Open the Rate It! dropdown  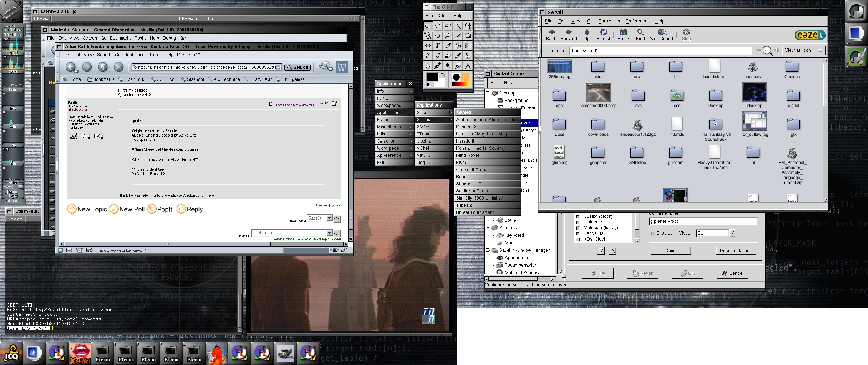(330, 218)
